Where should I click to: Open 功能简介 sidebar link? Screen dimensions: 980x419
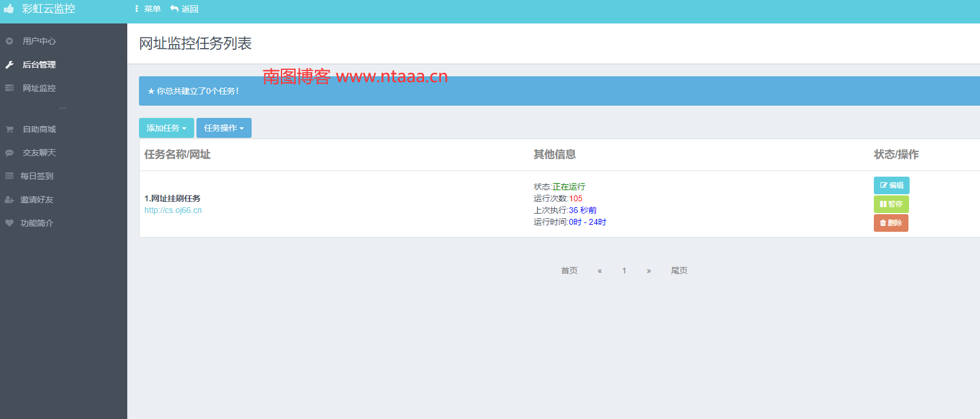coord(37,223)
